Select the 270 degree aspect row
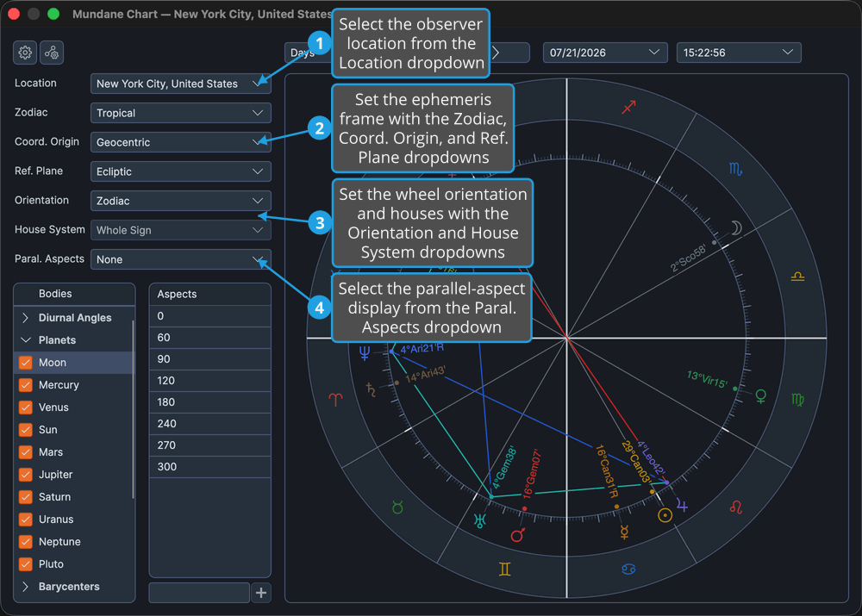The width and height of the screenshot is (862, 616). [x=210, y=445]
